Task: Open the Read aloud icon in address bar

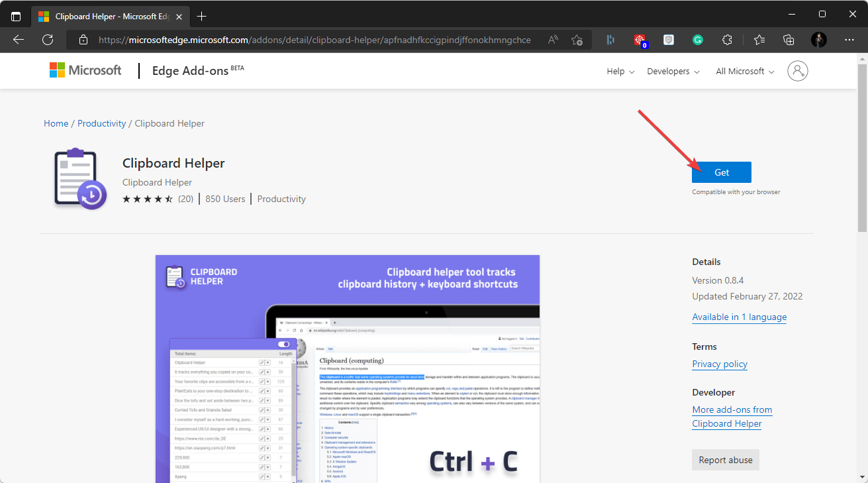Action: (x=554, y=40)
